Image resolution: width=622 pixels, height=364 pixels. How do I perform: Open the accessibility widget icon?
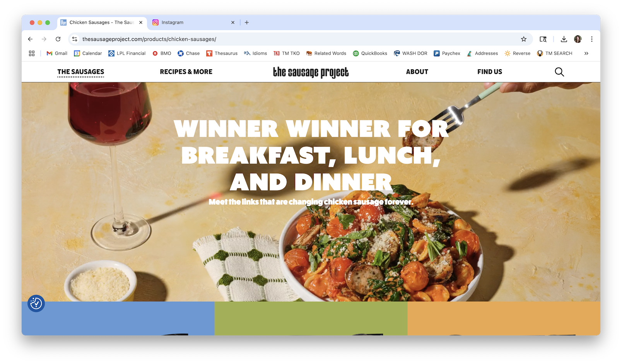coord(36,304)
